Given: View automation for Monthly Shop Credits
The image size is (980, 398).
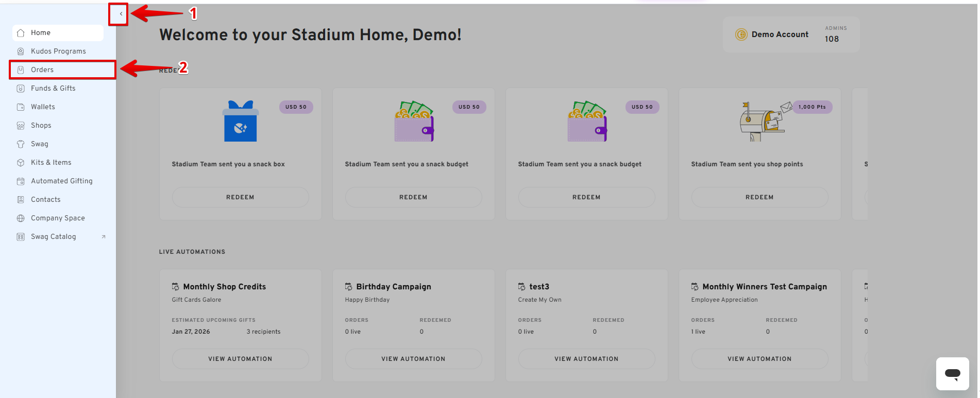Looking at the screenshot, I should [x=240, y=359].
